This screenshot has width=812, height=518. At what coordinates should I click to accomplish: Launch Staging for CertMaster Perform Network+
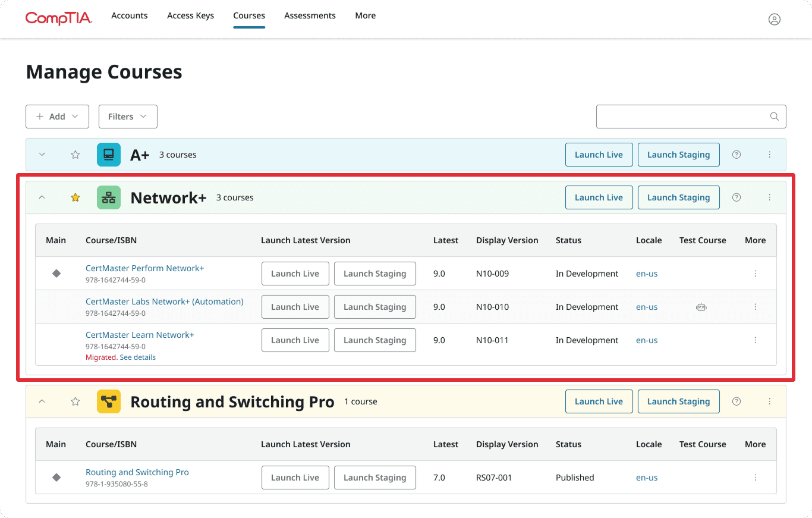[x=375, y=274]
